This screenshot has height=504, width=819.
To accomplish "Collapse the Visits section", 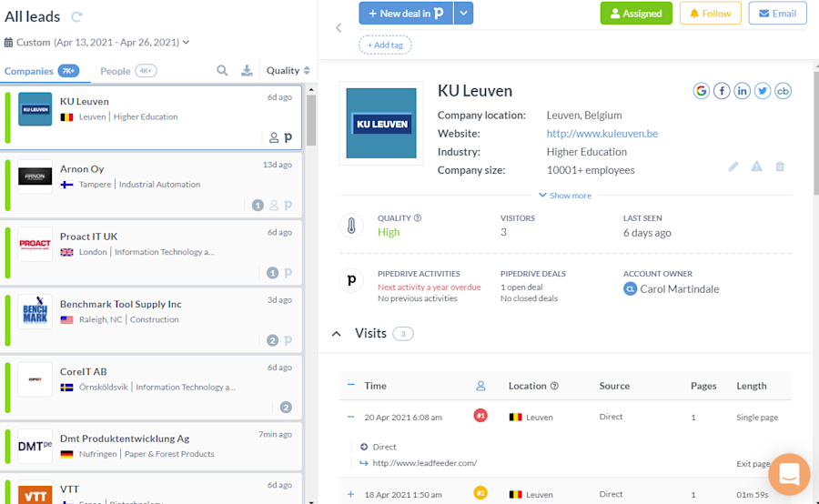I will [x=337, y=334].
